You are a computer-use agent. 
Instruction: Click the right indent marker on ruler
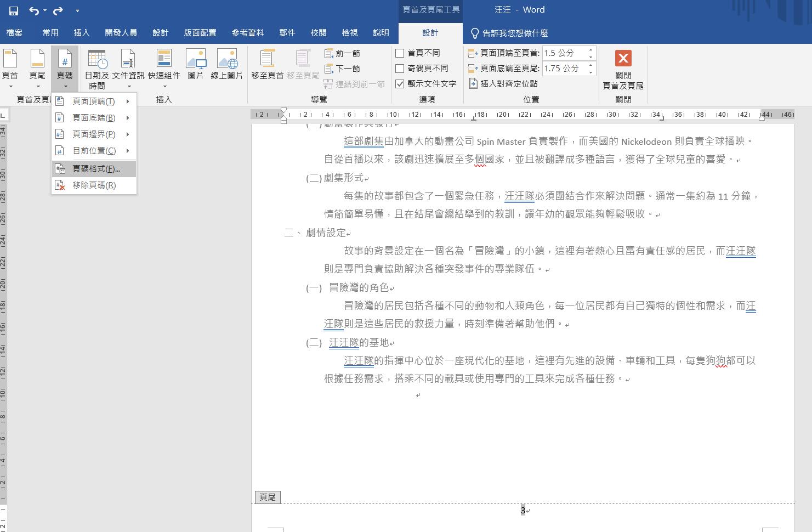762,117
